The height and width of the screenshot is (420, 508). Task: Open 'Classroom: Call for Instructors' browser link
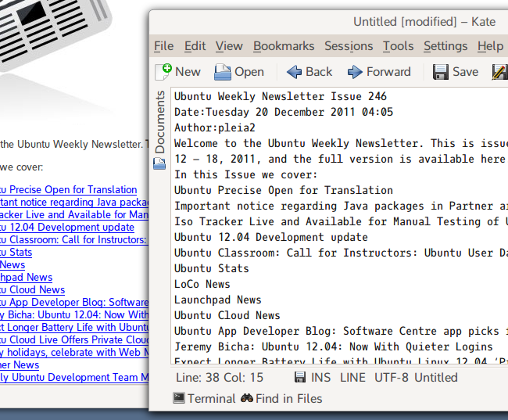coord(73,239)
